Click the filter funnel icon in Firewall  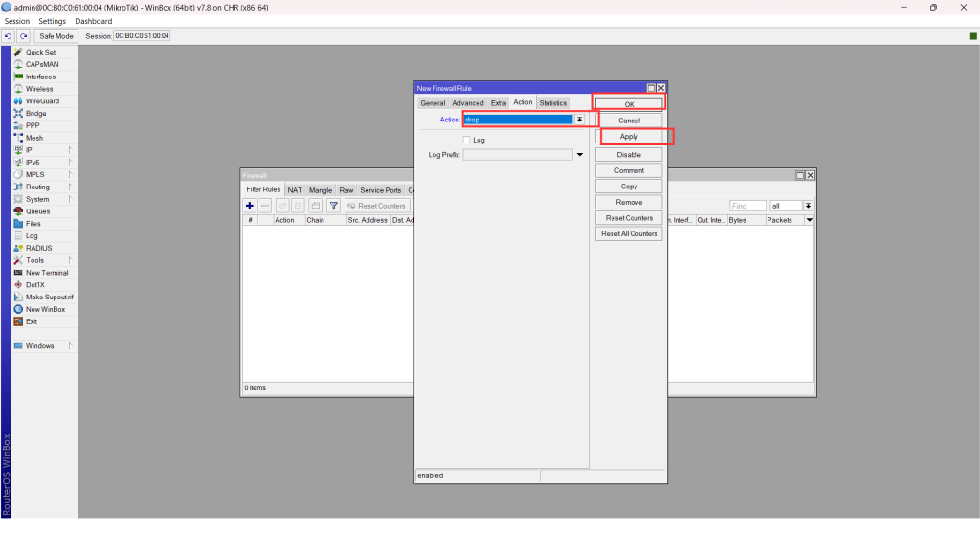click(x=334, y=206)
